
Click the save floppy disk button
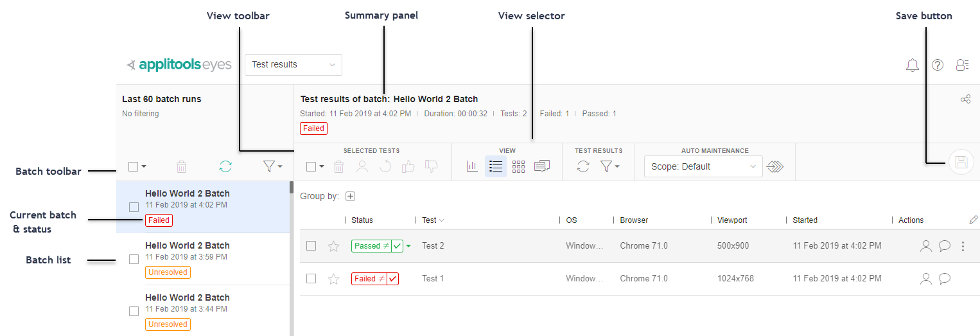point(961,162)
